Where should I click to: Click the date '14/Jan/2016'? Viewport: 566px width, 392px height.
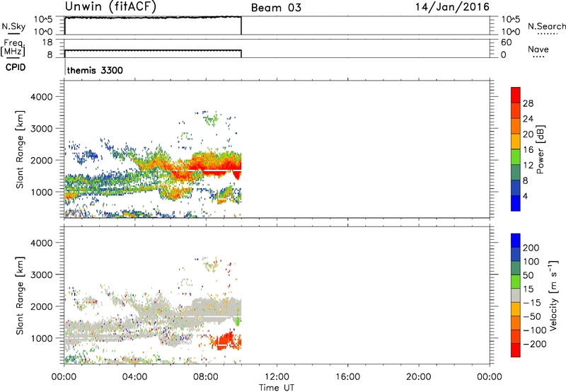[x=452, y=7]
